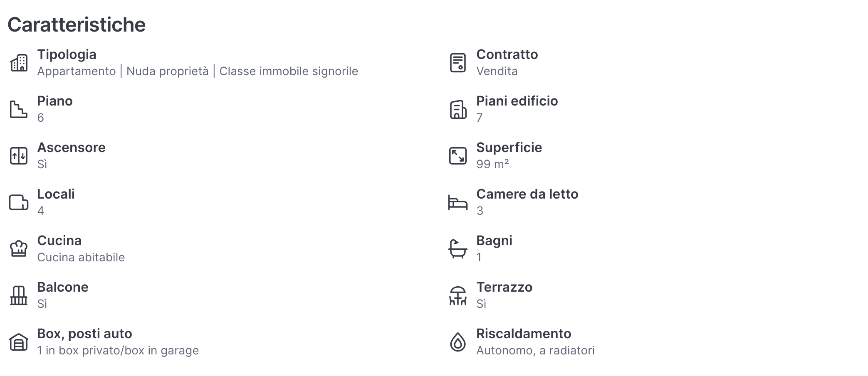Screen dimensions: 868x376
Task: Click the Nuda proprietà text
Action: [167, 71]
